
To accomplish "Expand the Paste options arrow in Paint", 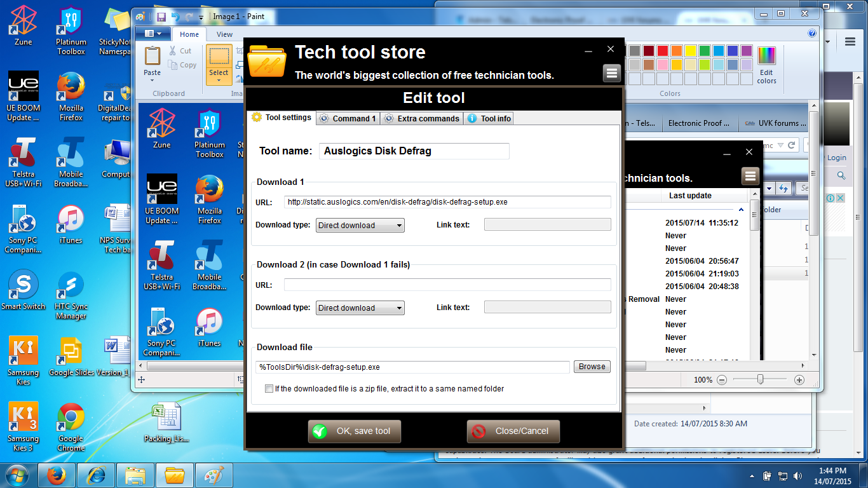I will tap(153, 81).
